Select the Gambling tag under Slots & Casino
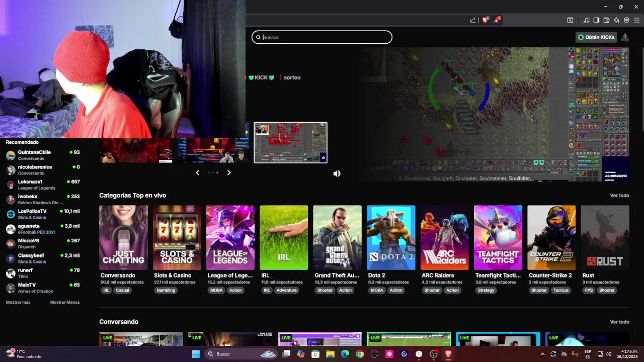This screenshot has height=362, width=644. [x=166, y=290]
